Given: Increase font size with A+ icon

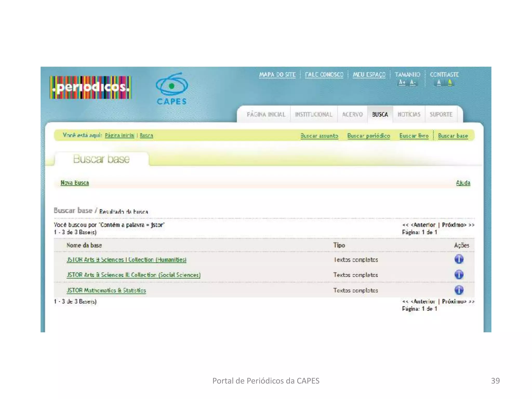Looking at the screenshot, I should click(x=402, y=82).
